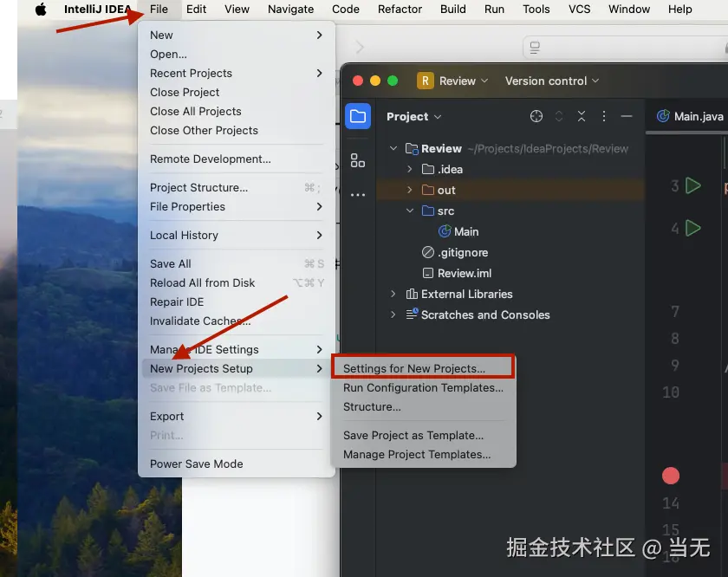Collapse the Review root tree node

coord(393,148)
